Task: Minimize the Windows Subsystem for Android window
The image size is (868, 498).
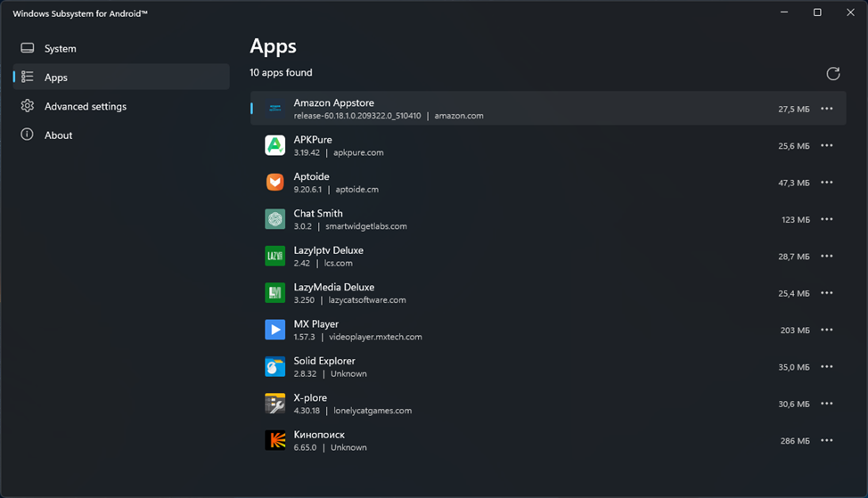Action: click(784, 12)
